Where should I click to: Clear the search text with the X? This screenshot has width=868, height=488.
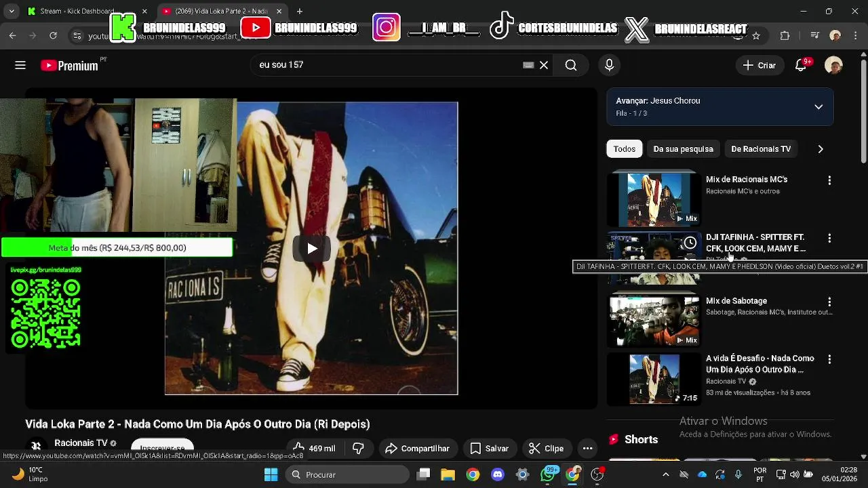coord(544,65)
